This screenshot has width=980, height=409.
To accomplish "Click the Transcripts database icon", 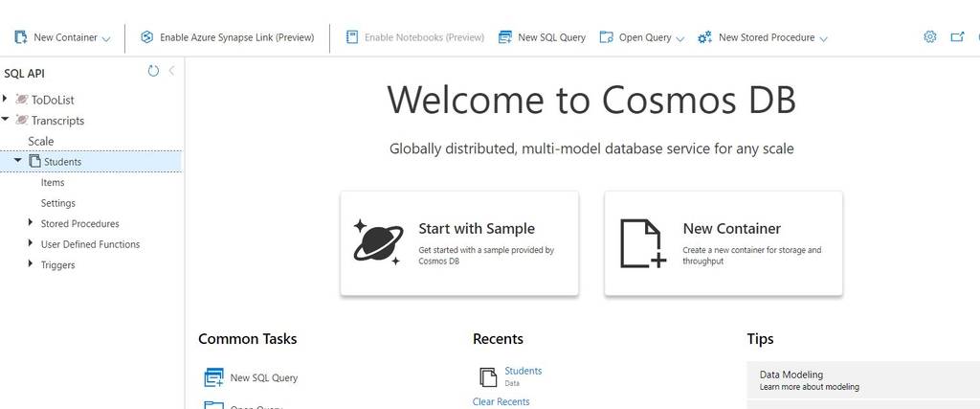I will [22, 120].
